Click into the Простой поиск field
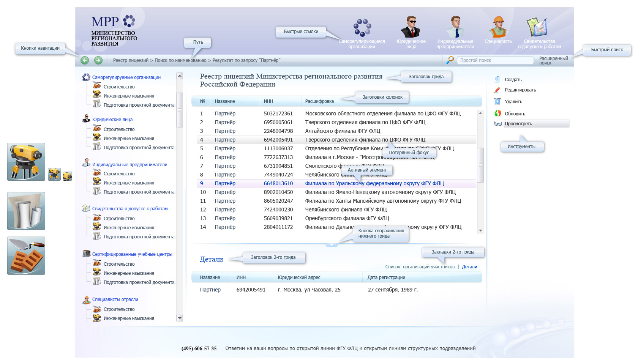The image size is (638, 364). (x=495, y=60)
